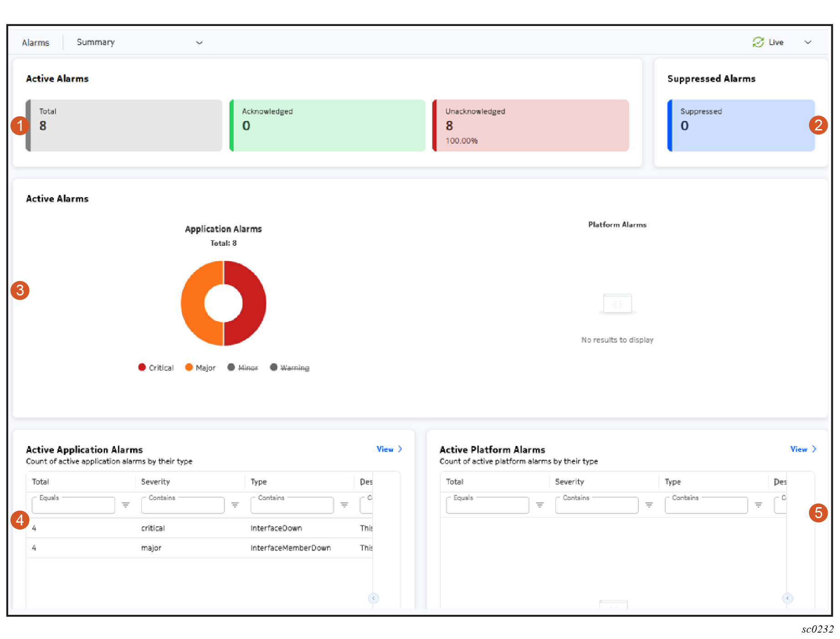Click View link for Active Platform Alarms
The image size is (840, 639).
[803, 449]
